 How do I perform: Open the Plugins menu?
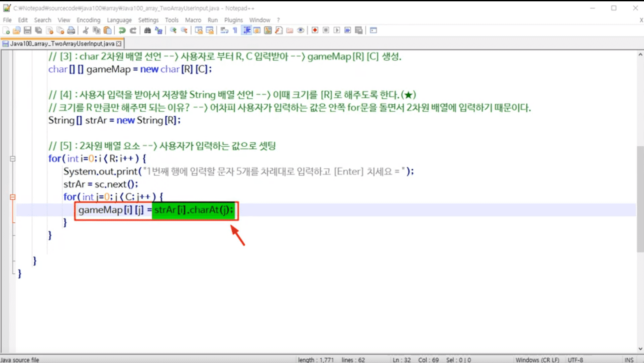coord(233,20)
